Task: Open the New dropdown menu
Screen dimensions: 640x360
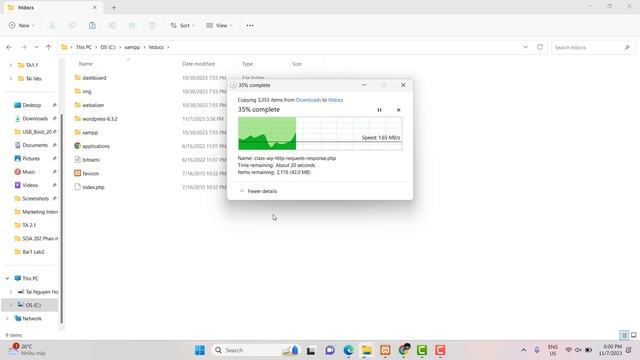Action: (22, 25)
